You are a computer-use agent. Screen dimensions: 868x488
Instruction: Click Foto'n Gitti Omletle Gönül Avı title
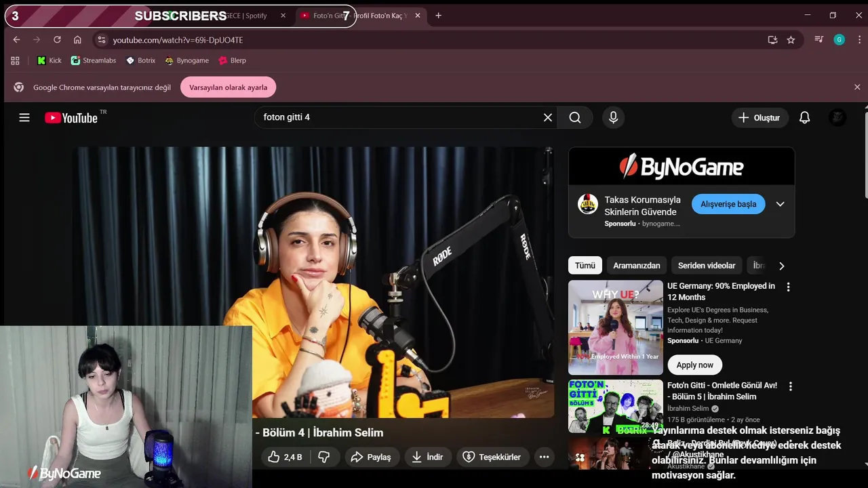pyautogui.click(x=722, y=390)
